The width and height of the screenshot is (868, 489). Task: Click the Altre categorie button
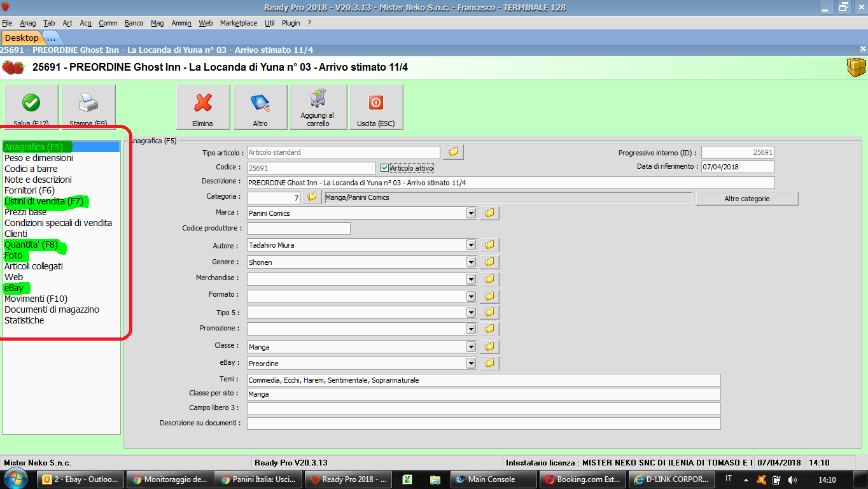click(747, 199)
